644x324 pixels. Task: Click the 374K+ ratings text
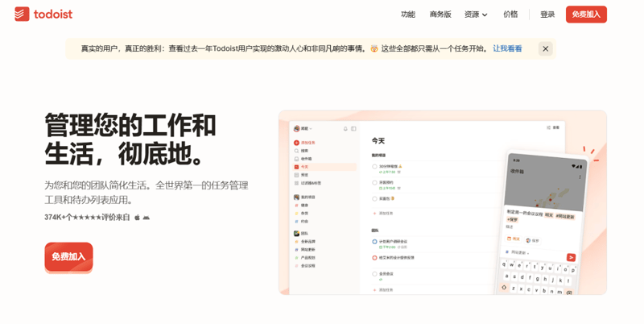(x=87, y=217)
